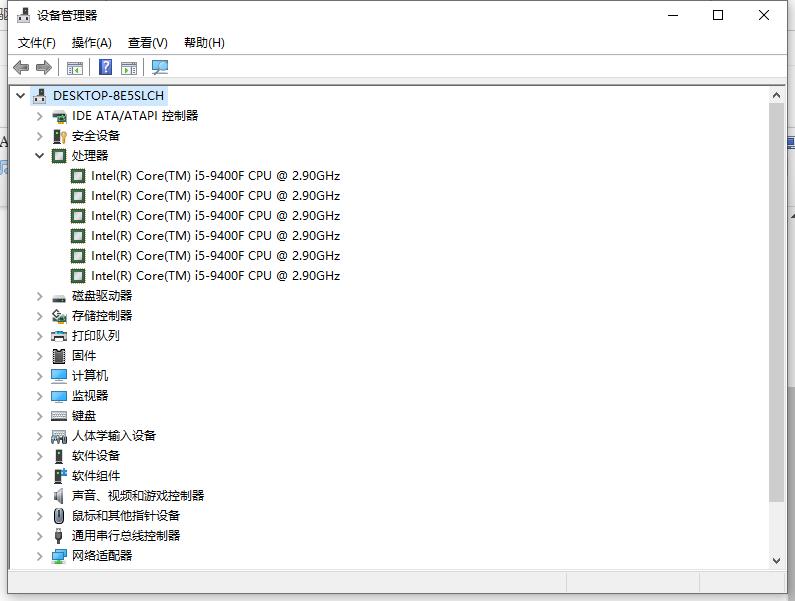The image size is (795, 601).
Task: Select the 声音、视频和游戏控制器 category
Action: pyautogui.click(x=137, y=496)
